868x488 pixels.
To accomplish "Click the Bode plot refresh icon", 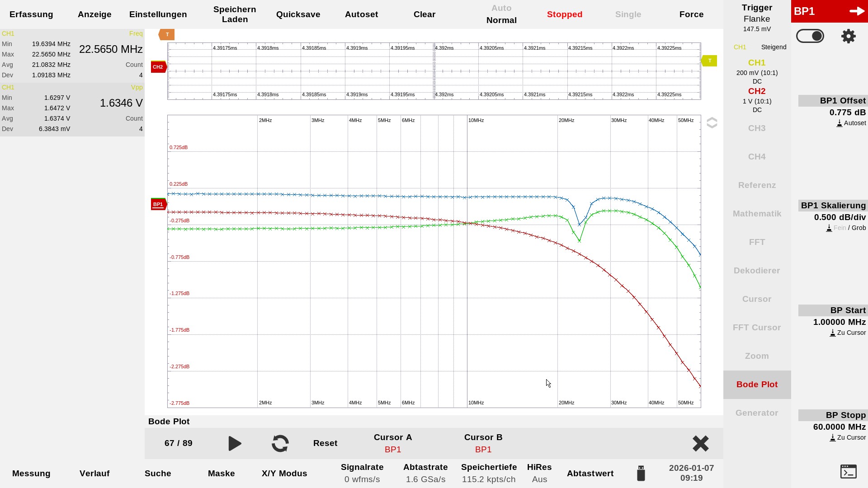I will click(280, 443).
